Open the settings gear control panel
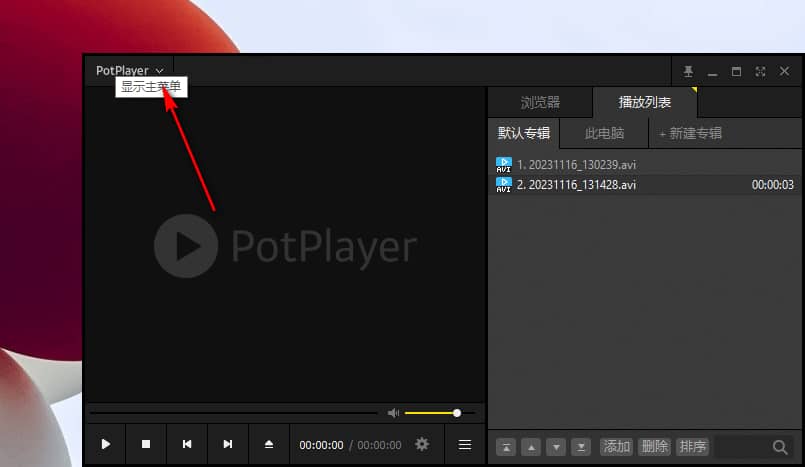 422,444
